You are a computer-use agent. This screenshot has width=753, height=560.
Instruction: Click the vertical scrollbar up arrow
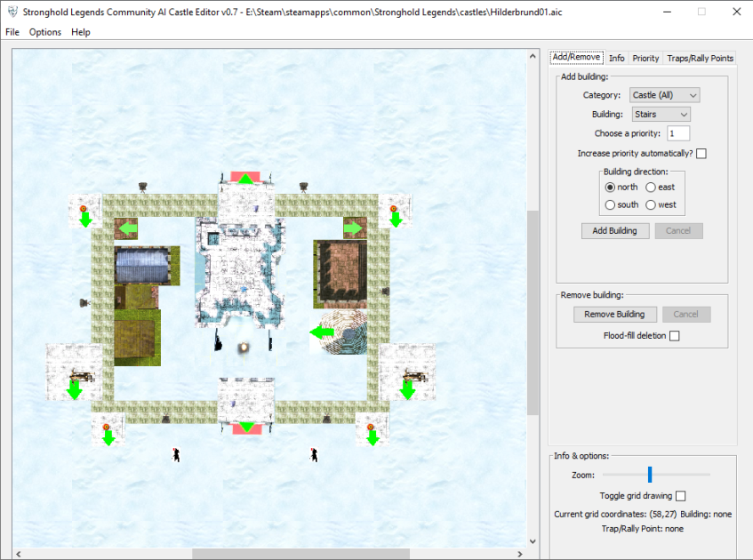[533, 56]
